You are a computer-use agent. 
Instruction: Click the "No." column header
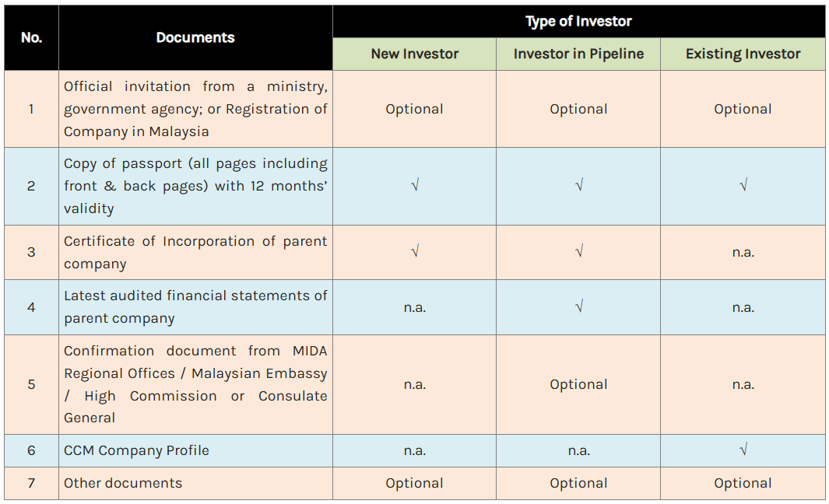pyautogui.click(x=31, y=37)
